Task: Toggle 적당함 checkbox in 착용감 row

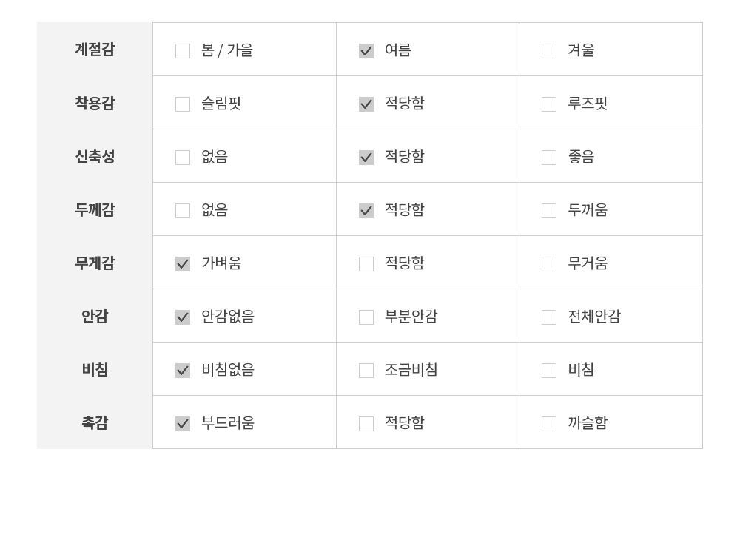Action: (x=366, y=104)
